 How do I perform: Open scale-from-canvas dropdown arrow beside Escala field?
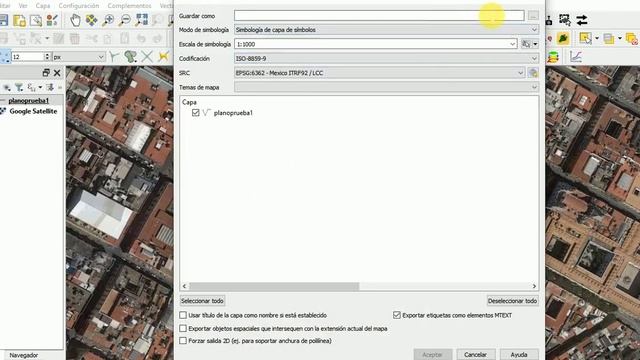[x=535, y=44]
